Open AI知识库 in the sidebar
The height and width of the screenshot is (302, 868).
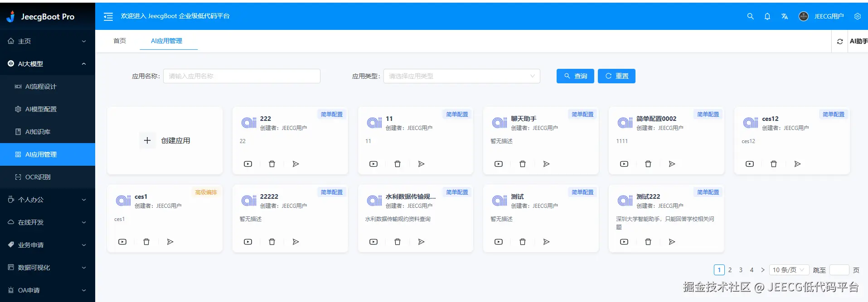pyautogui.click(x=48, y=132)
